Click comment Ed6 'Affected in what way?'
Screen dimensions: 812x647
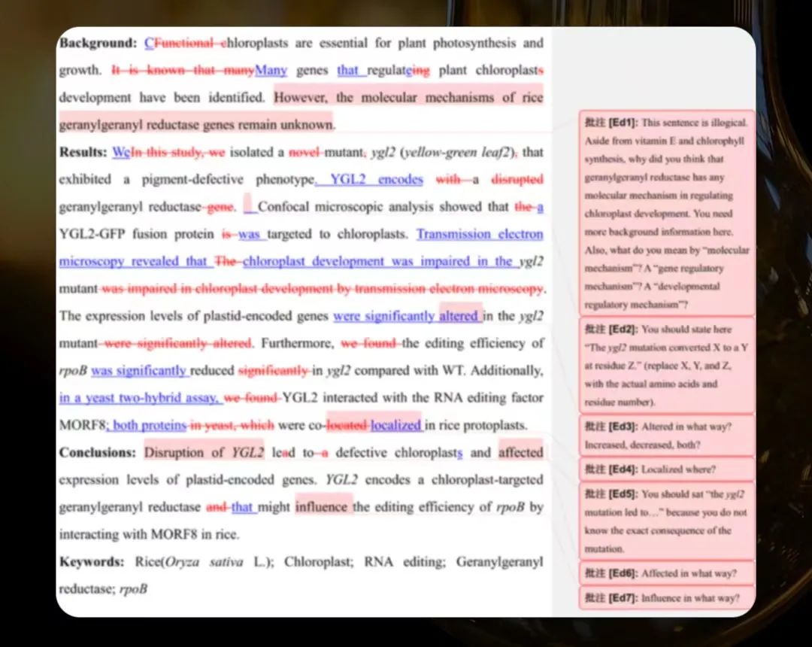666,573
